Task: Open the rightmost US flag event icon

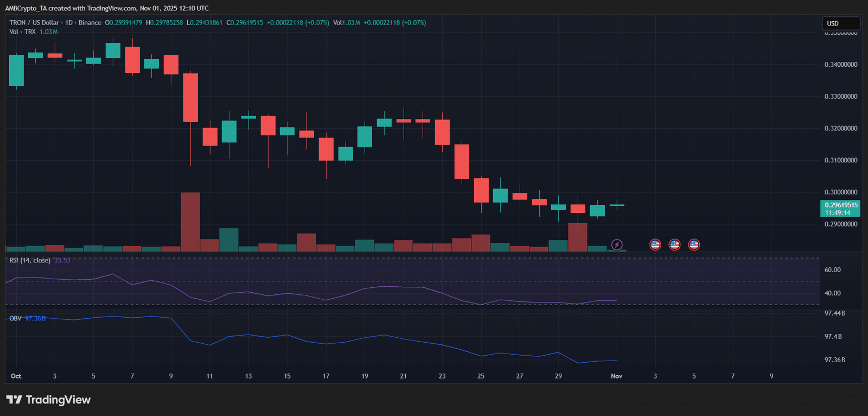Action: coord(694,245)
